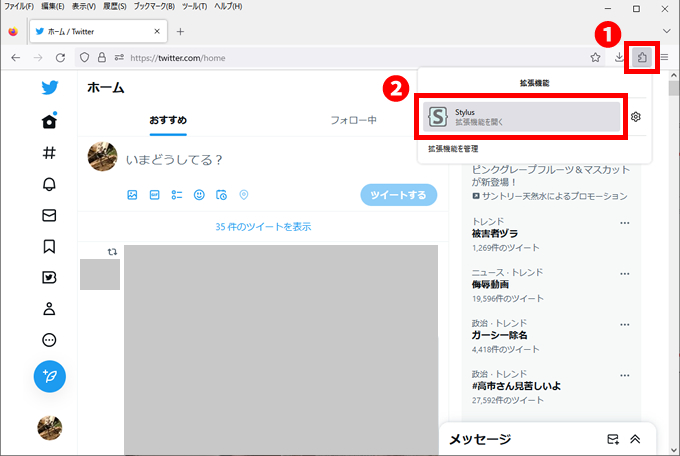Click 拡張機能を管理 link

[x=453, y=149]
